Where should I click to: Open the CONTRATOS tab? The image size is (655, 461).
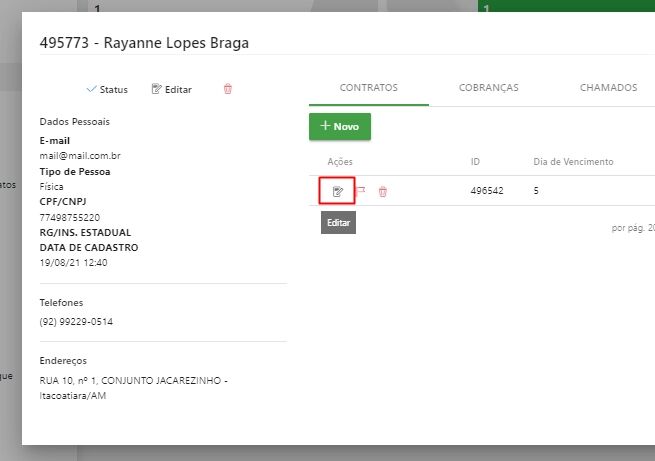point(369,88)
